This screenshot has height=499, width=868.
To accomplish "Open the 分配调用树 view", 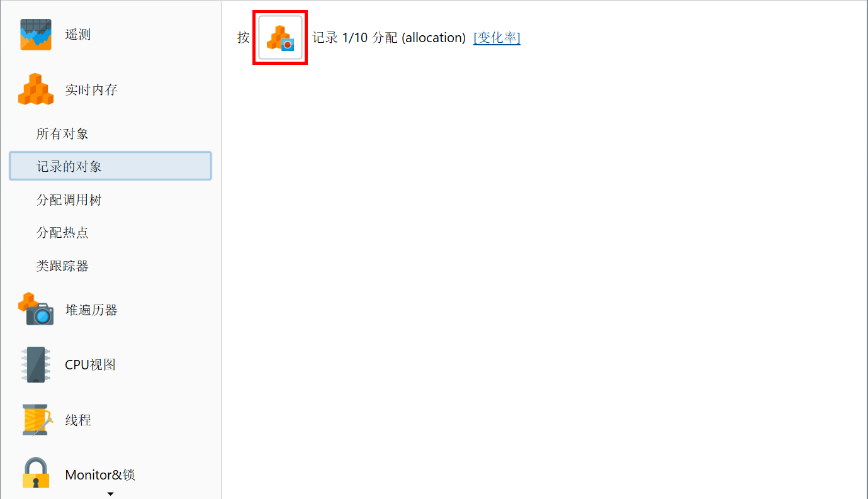I will pos(69,200).
